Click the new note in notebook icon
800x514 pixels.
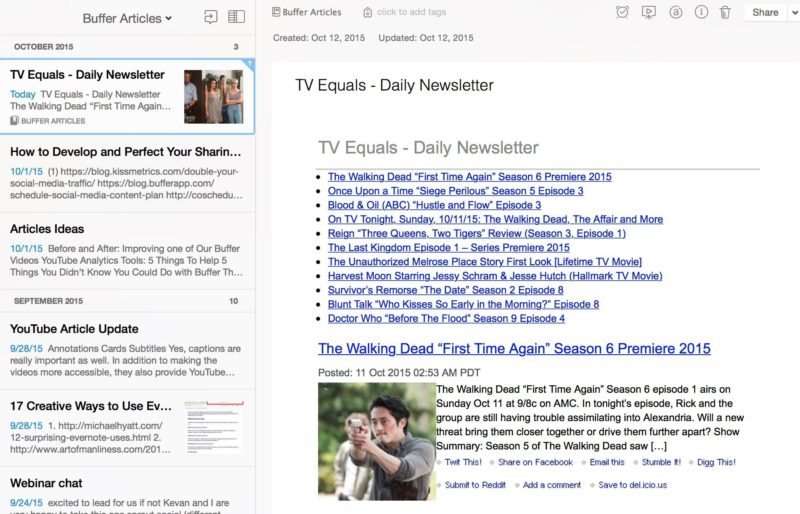[211, 17]
